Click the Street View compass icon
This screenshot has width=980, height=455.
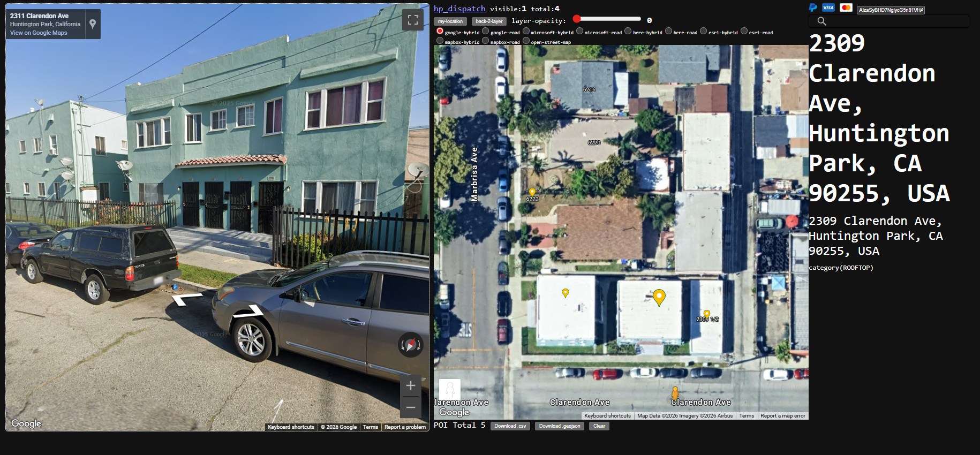tap(411, 345)
